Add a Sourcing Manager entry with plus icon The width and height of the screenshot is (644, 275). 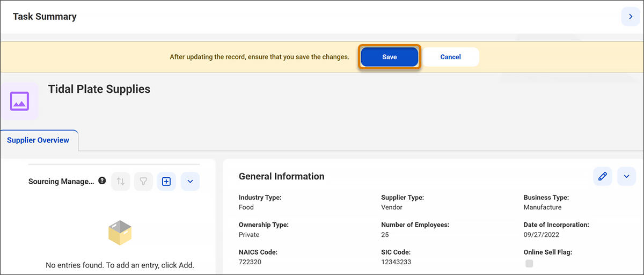point(166,182)
